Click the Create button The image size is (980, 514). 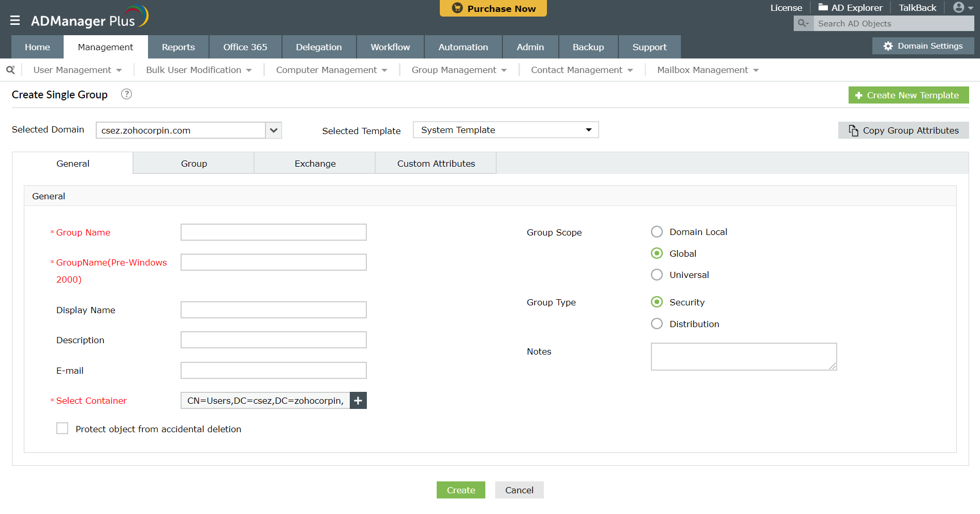pos(461,490)
